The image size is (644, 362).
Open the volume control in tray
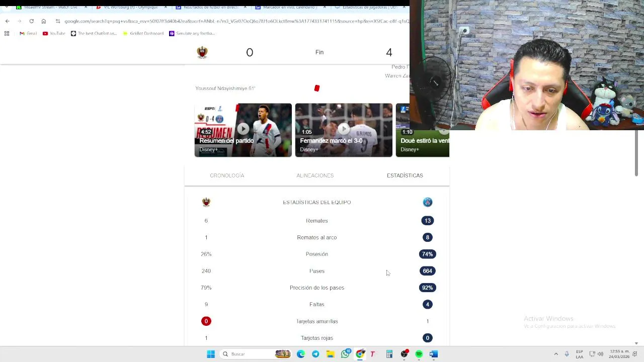click(x=600, y=354)
